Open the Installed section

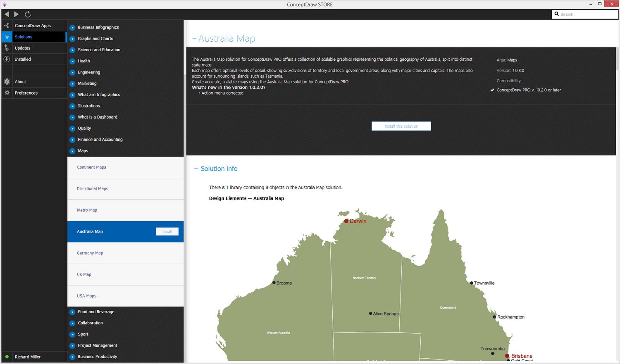point(23,59)
